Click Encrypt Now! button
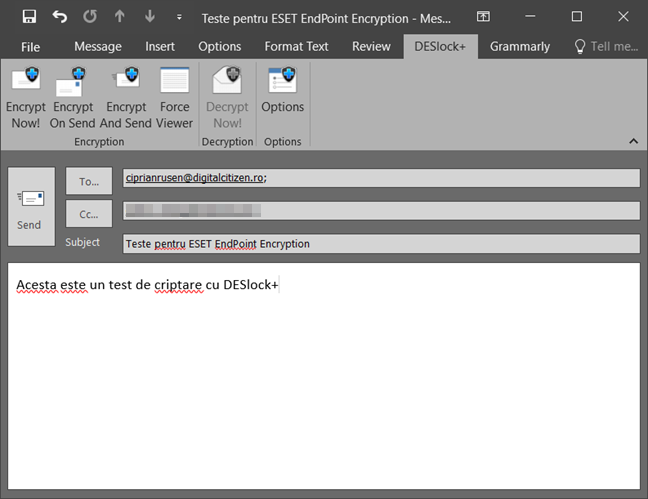This screenshot has width=648, height=499. coord(26,98)
